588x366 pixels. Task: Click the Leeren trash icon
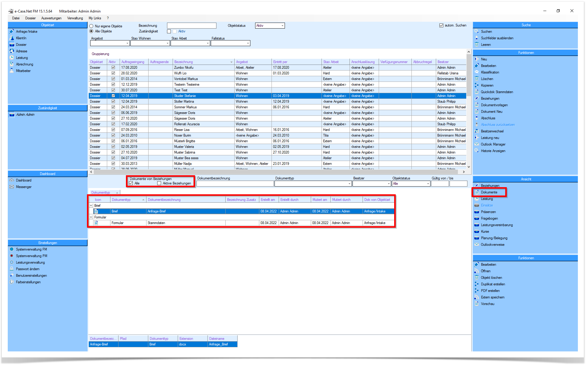[x=477, y=45]
